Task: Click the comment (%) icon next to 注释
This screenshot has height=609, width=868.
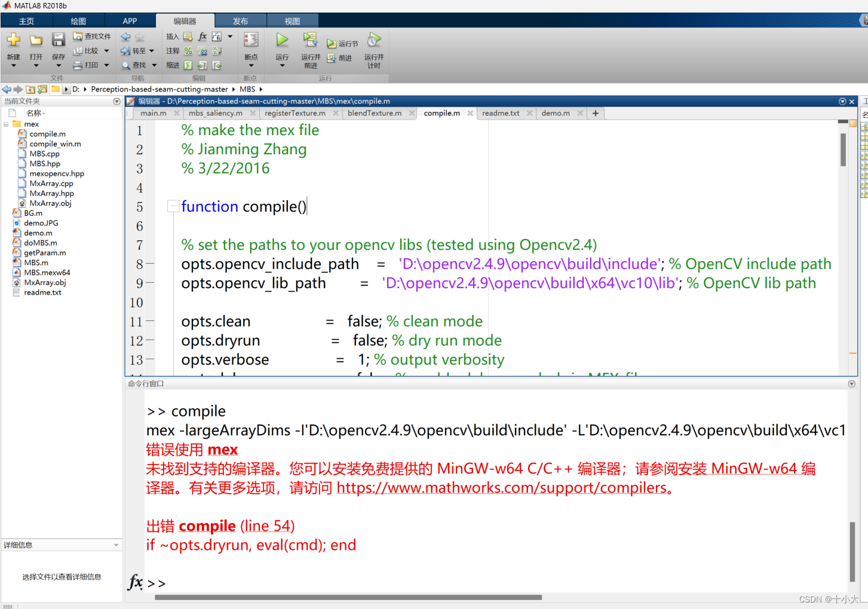Action: pyautogui.click(x=188, y=51)
